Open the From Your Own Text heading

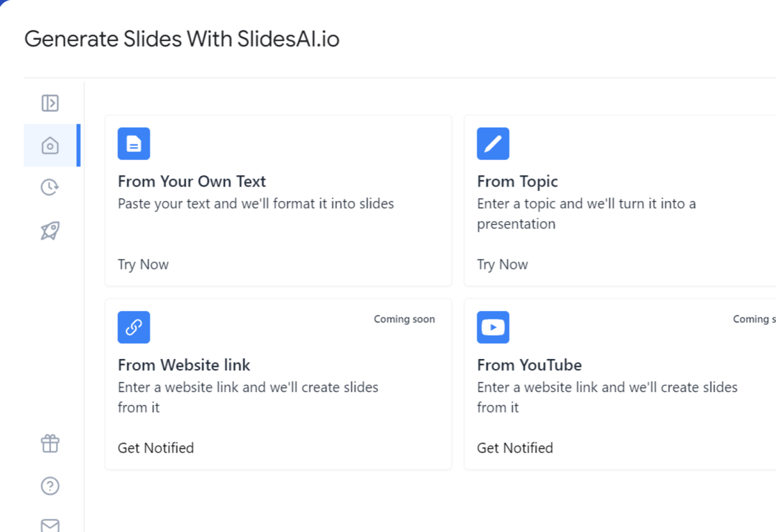192,182
